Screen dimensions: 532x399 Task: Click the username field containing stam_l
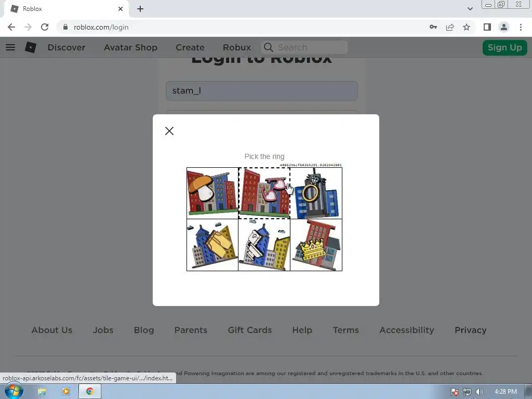click(262, 91)
